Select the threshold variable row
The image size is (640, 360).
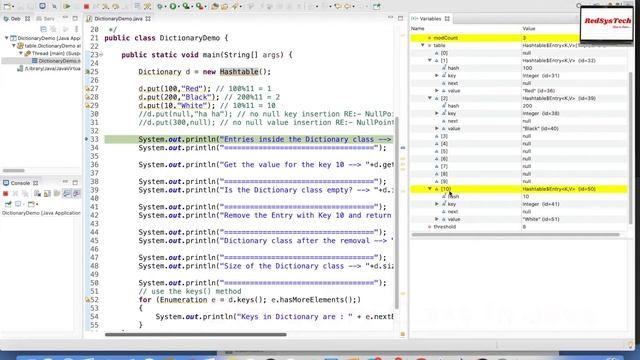click(518, 227)
